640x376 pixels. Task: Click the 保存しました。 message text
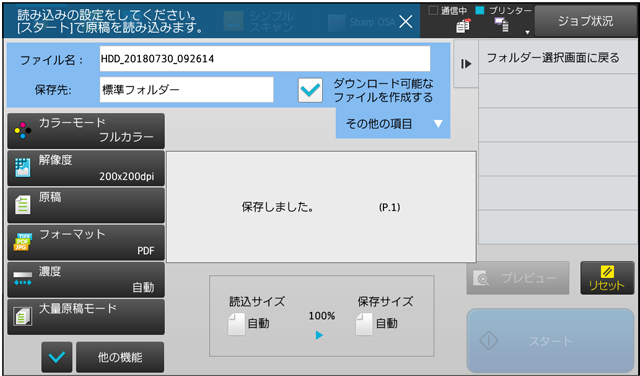coord(278,207)
